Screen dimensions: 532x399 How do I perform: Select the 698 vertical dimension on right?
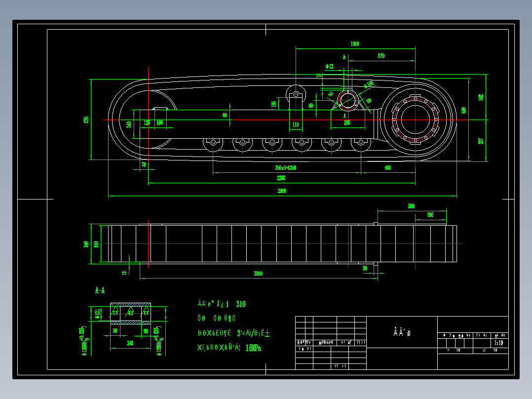coord(464,110)
